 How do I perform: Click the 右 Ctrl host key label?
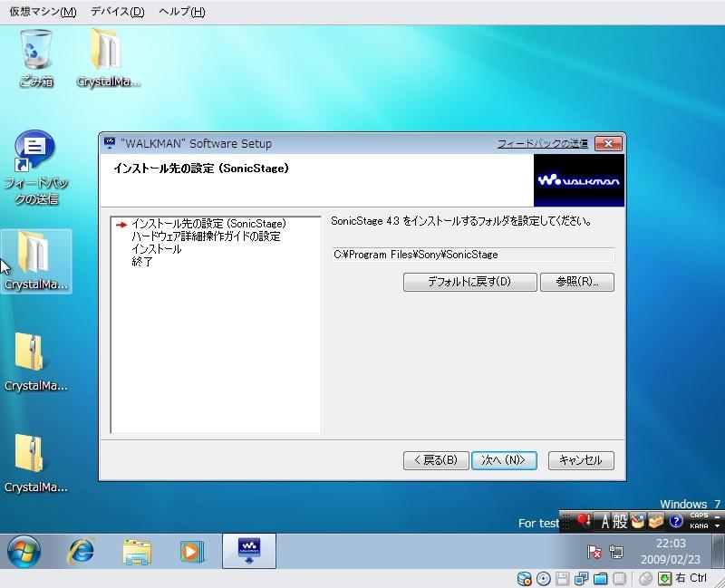click(691, 578)
